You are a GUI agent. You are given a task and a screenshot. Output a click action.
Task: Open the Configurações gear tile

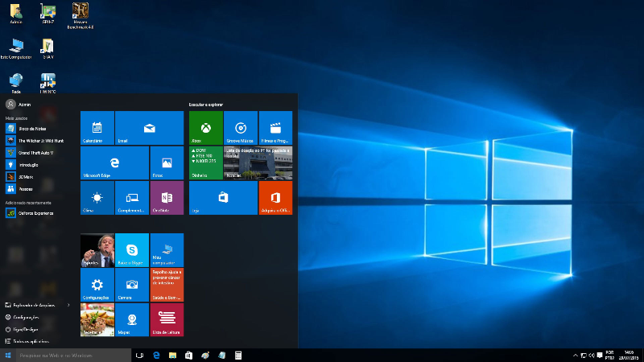(97, 285)
